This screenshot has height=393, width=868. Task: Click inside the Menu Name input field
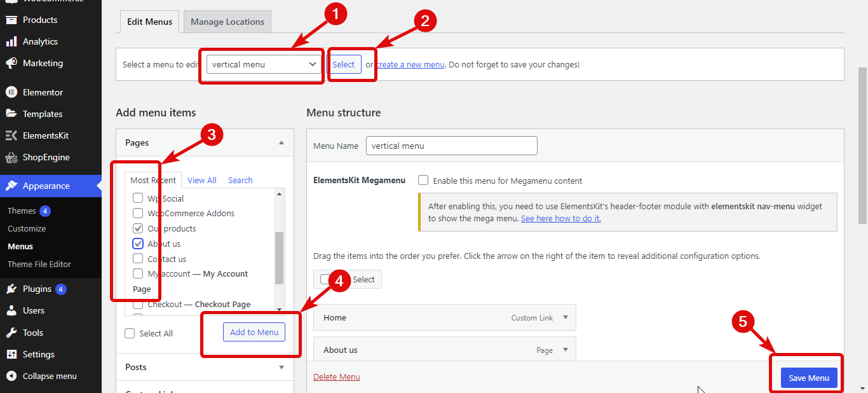click(x=451, y=146)
